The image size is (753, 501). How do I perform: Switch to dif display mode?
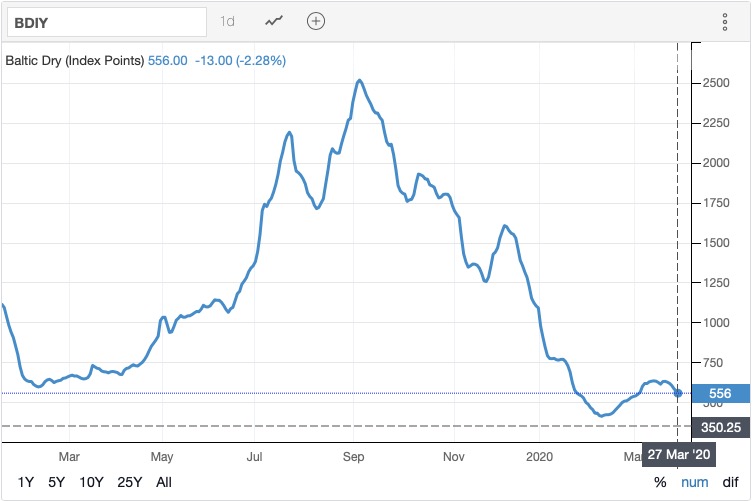coord(730,482)
